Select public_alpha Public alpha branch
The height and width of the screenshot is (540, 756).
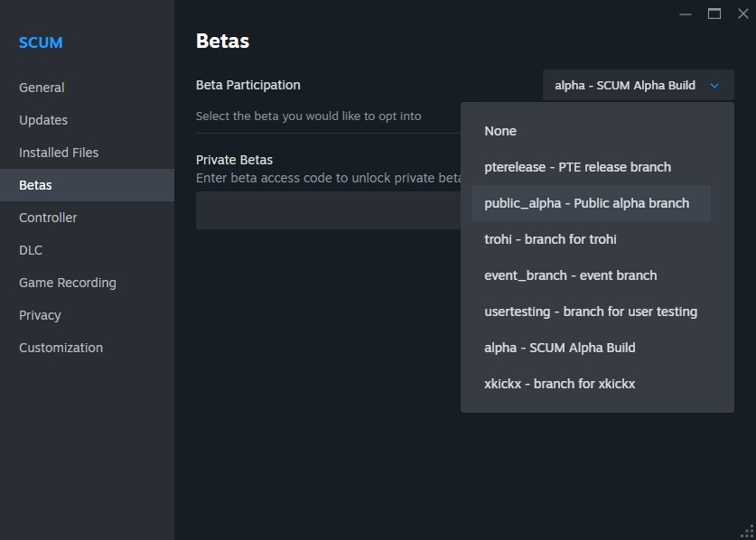coord(587,203)
